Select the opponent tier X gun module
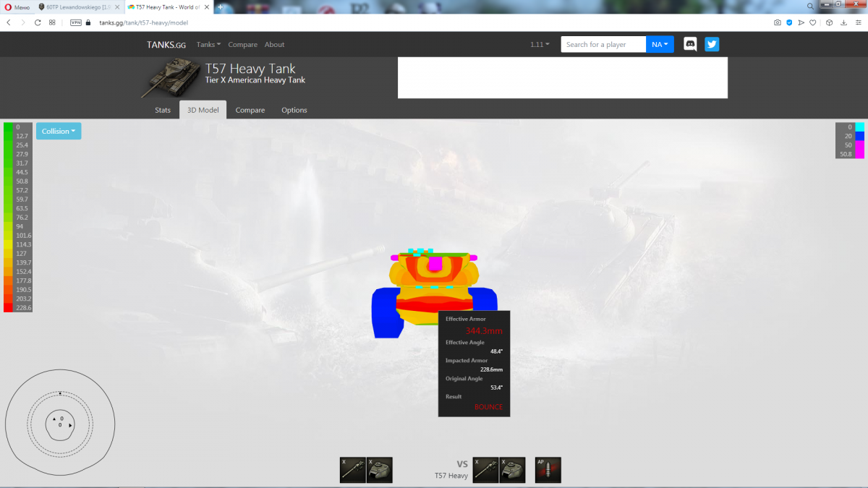The width and height of the screenshot is (868, 488). (x=485, y=470)
